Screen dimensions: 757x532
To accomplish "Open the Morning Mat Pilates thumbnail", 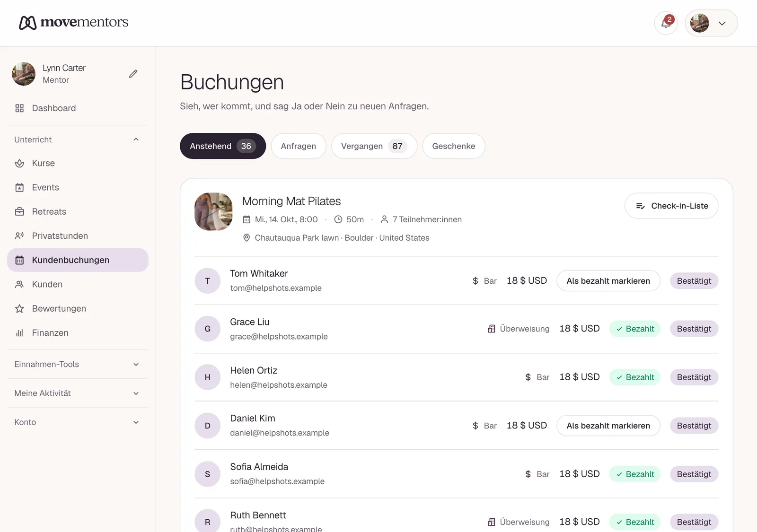I will click(x=213, y=211).
